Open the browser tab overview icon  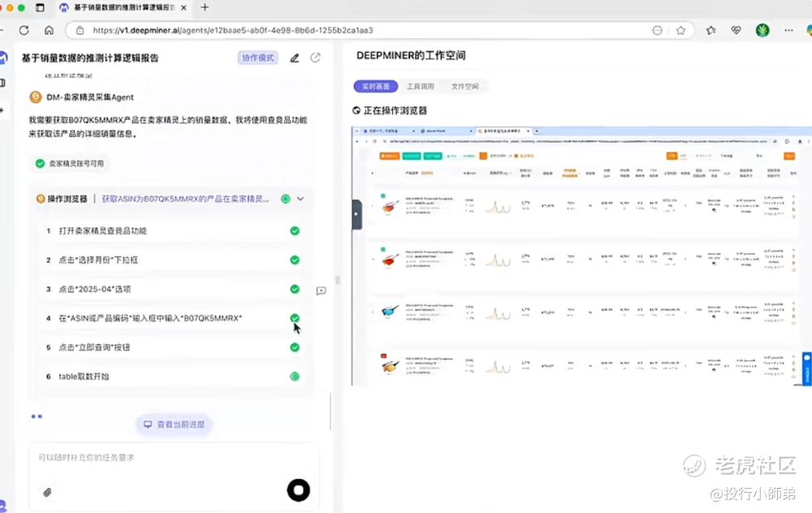(x=40, y=7)
